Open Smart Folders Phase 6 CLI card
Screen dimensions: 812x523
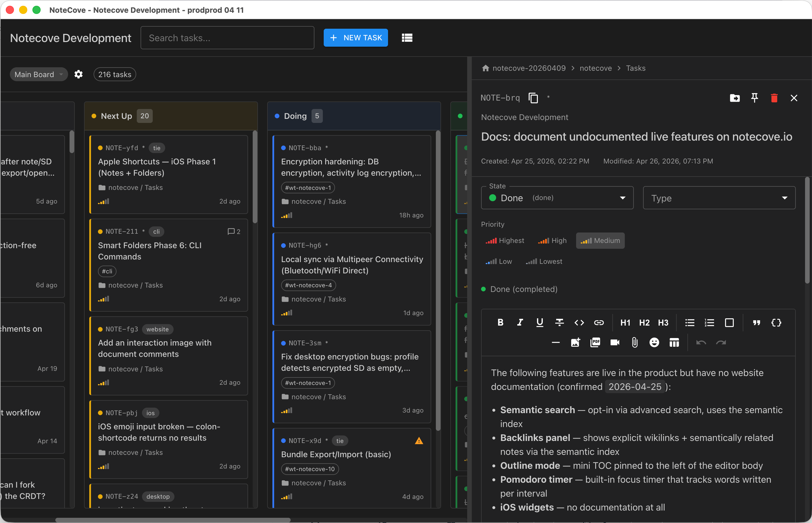point(168,265)
